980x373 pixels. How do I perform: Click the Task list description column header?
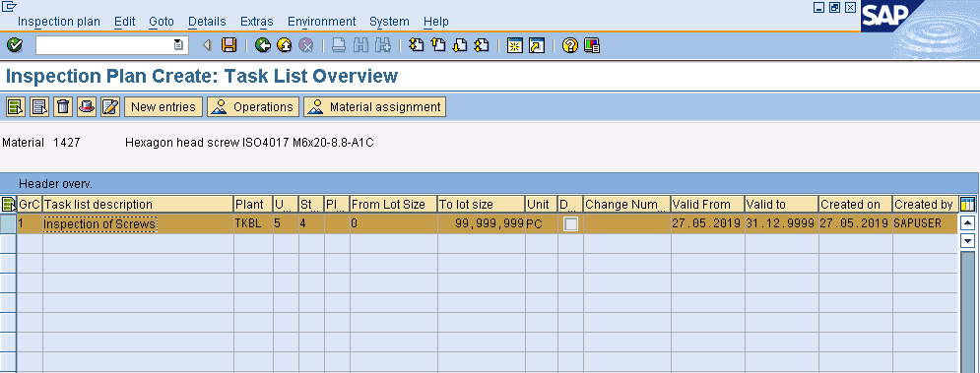click(x=138, y=205)
